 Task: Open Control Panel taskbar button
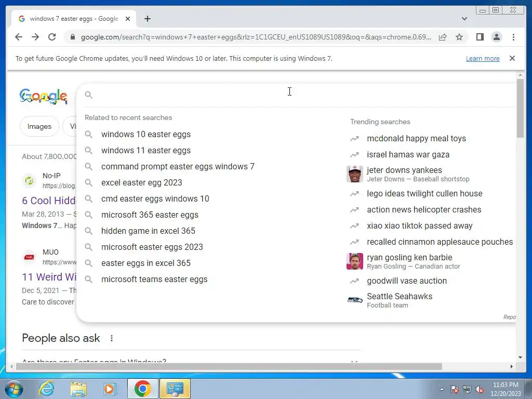coord(175,389)
